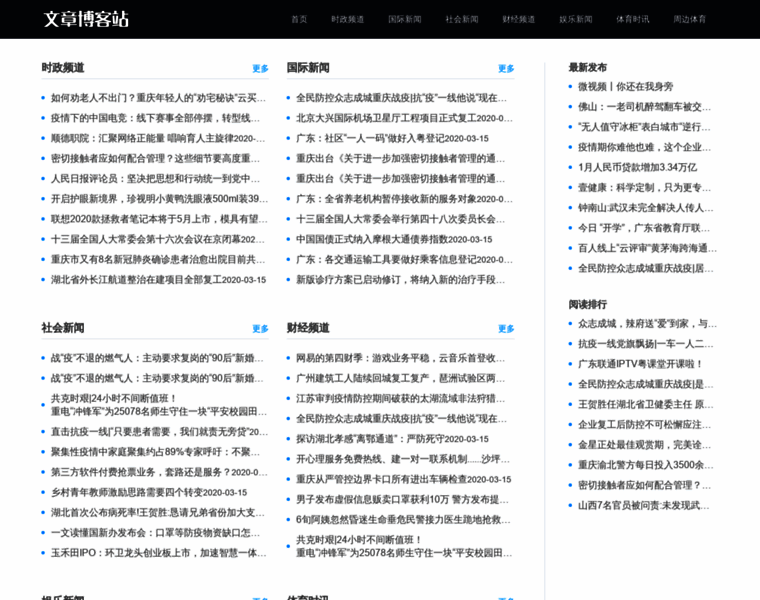Open 财经频道 from the top navigation
Screen dimensions: 760x600
coord(519,19)
